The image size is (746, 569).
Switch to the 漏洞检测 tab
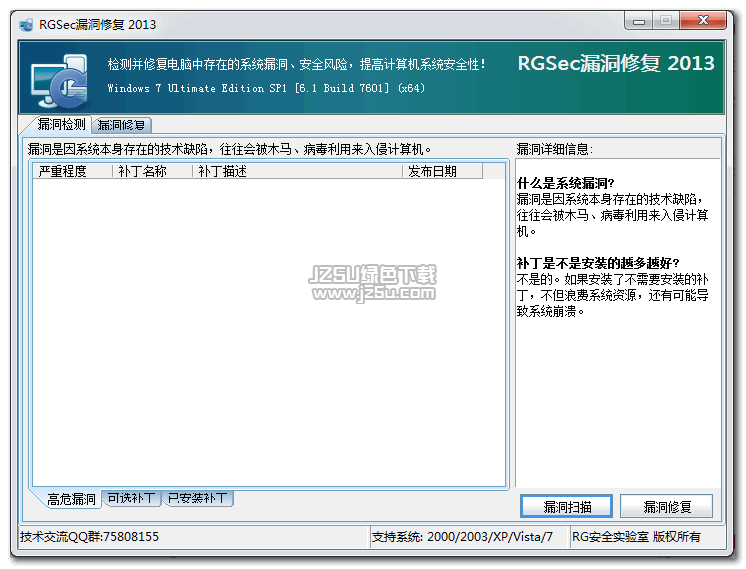[61, 125]
